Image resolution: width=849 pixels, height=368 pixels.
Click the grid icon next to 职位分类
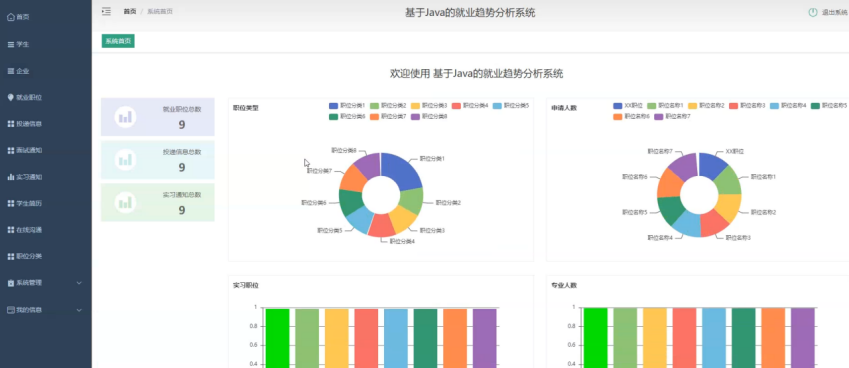(x=11, y=257)
